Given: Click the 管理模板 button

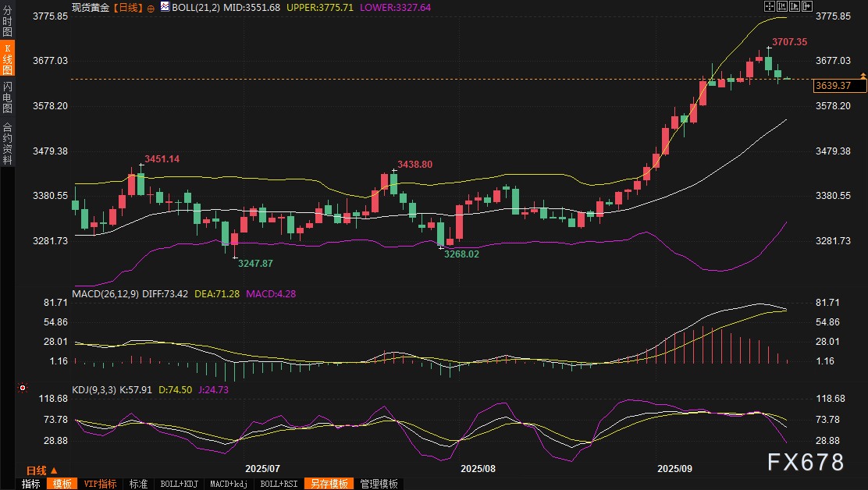Looking at the screenshot, I should [379, 484].
